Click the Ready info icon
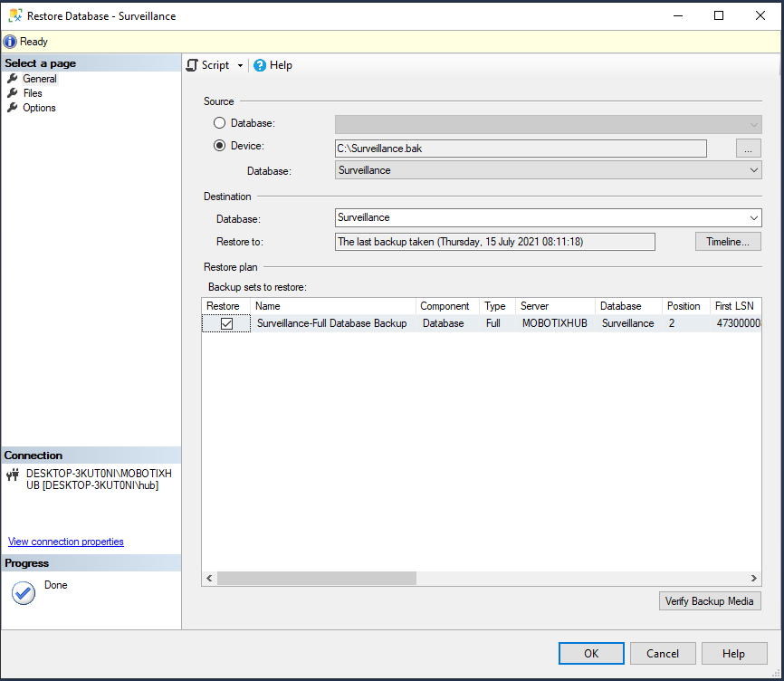Image resolution: width=784 pixels, height=681 pixels. click(10, 42)
